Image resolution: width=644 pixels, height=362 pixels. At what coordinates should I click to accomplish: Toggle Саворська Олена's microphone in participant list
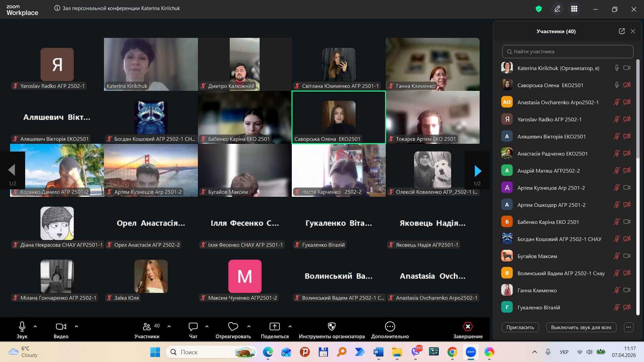(616, 85)
